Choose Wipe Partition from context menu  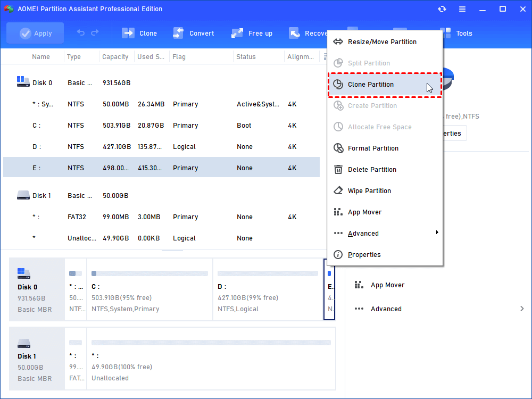point(385,190)
